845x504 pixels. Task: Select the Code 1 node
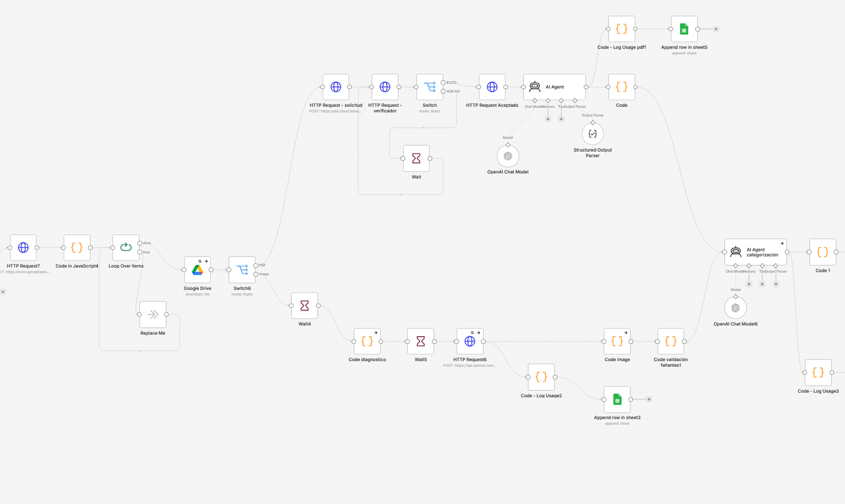[x=823, y=252]
